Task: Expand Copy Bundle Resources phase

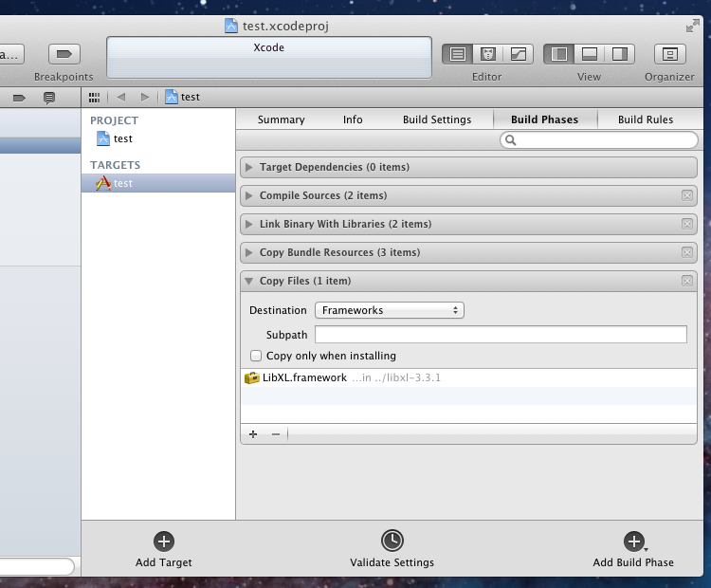Action: click(x=248, y=252)
